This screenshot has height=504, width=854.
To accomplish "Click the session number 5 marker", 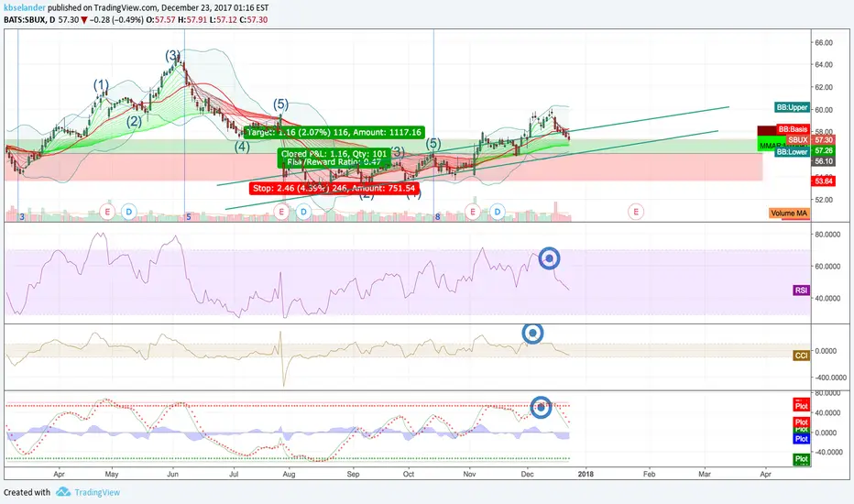I will (x=189, y=217).
